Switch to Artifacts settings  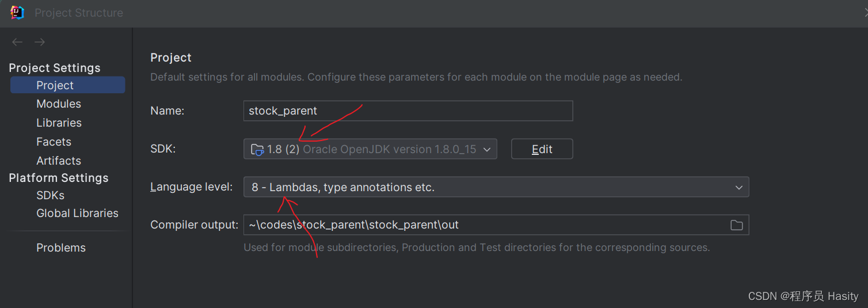pyautogui.click(x=59, y=161)
